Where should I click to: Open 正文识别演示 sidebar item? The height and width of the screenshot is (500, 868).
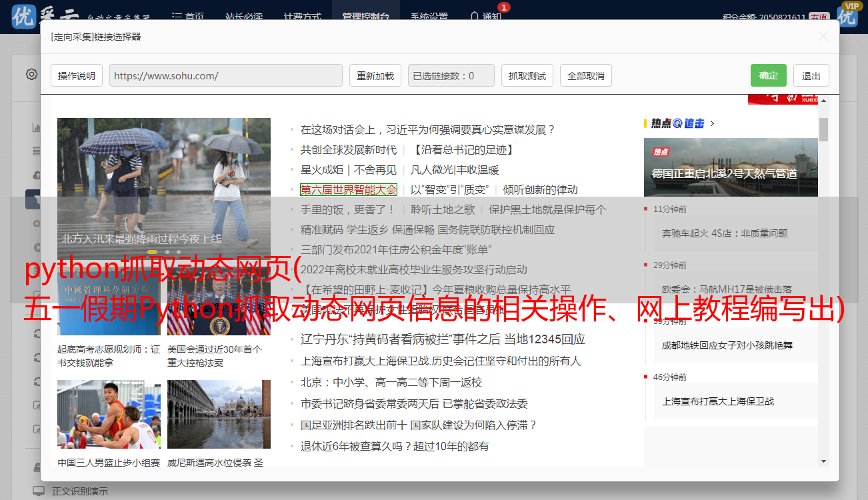point(80,491)
